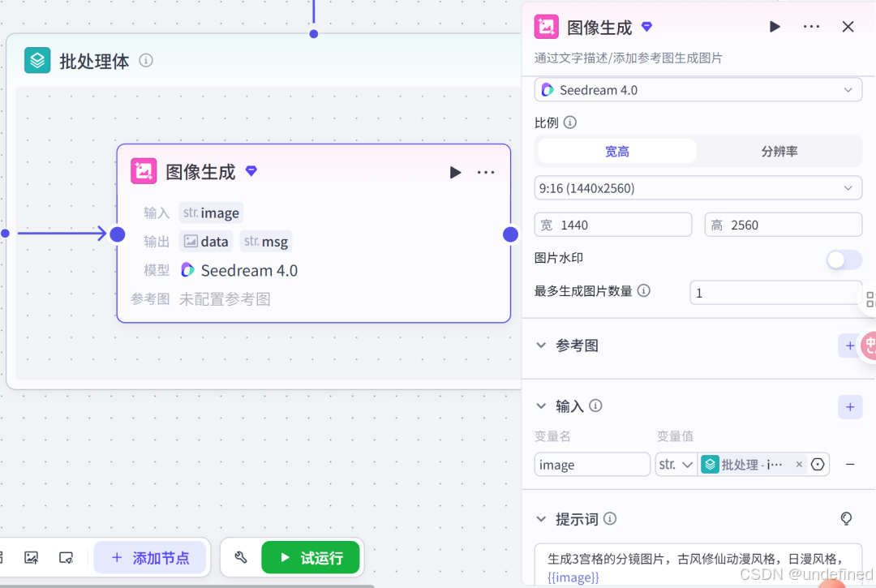Click the info icon beside 最多生成图片数量

click(x=643, y=290)
